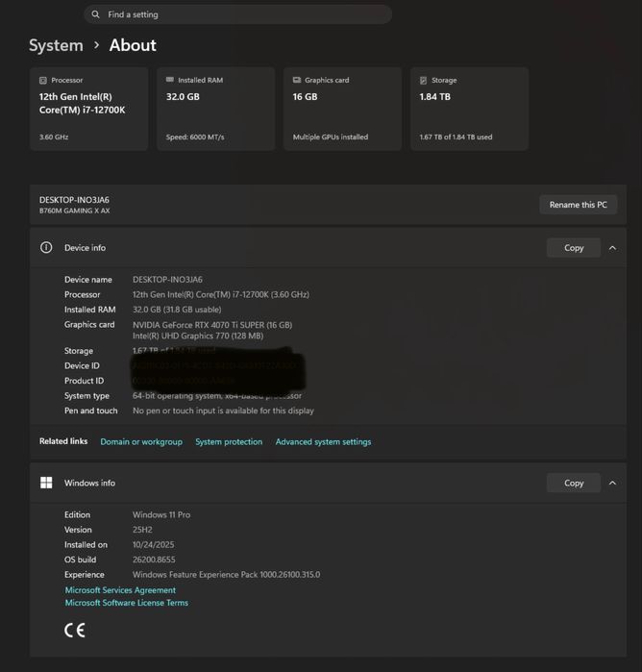The width and height of the screenshot is (642, 672).
Task: Click the B760M GAMING X AX text
Action: [75, 211]
